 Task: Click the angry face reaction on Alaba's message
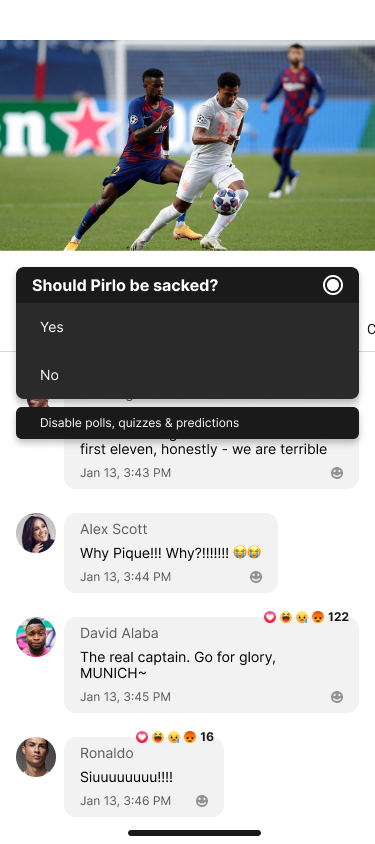click(x=318, y=617)
